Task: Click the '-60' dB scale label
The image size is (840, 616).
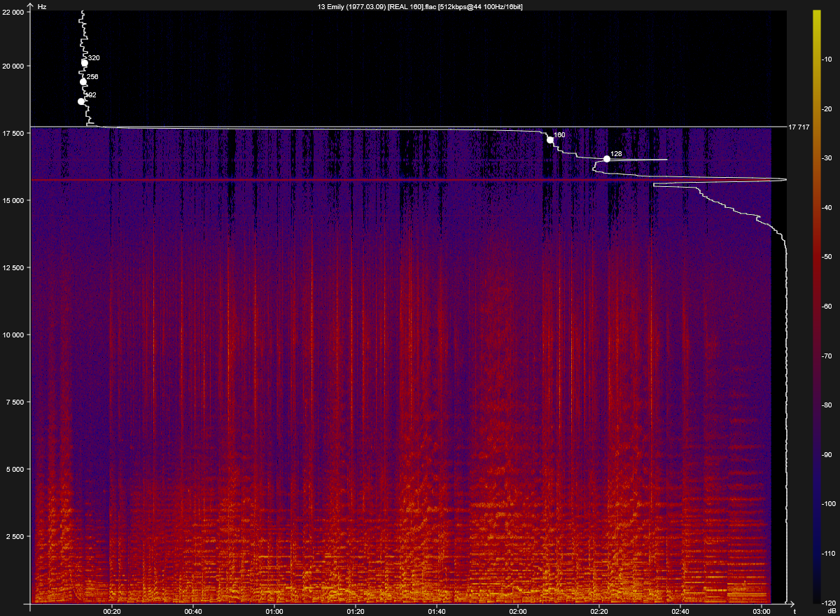Action: coord(826,307)
